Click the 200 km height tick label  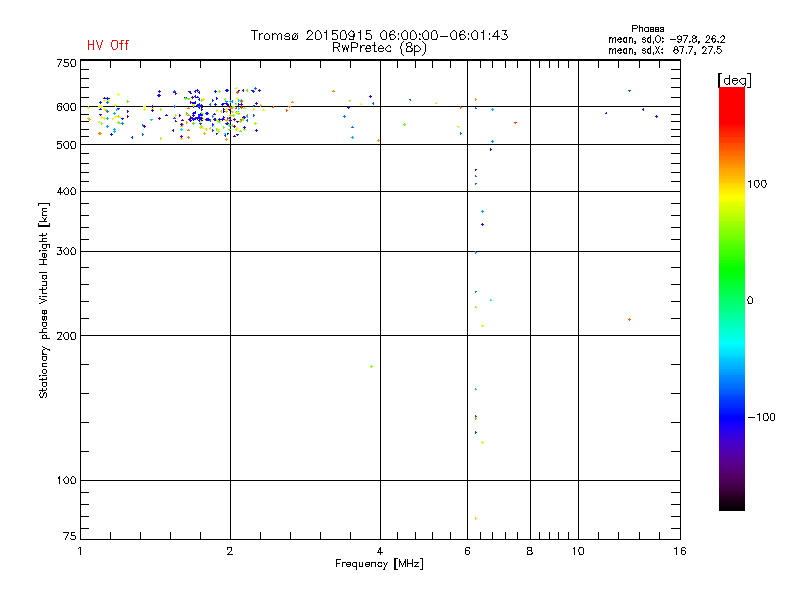(66, 336)
